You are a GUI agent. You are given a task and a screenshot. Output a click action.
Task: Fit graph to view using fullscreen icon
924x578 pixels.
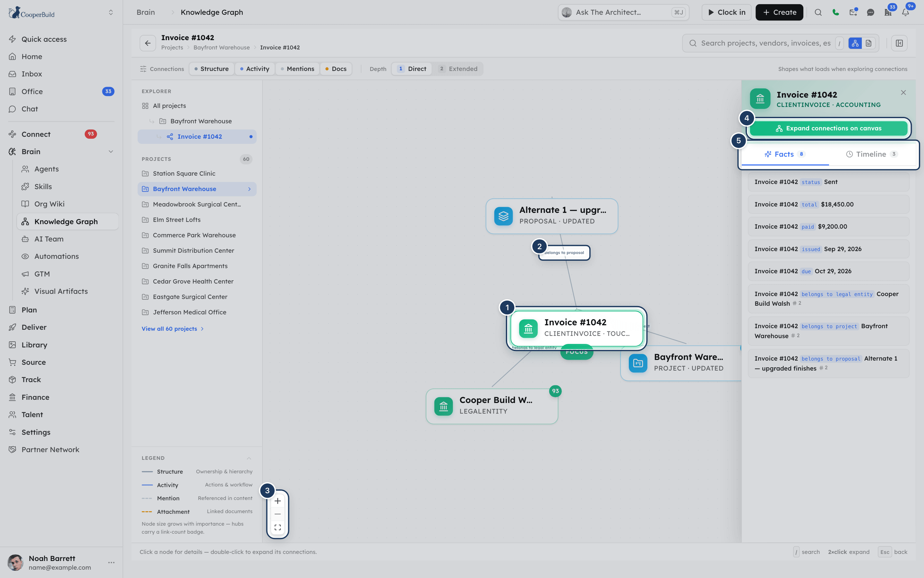[x=278, y=528]
